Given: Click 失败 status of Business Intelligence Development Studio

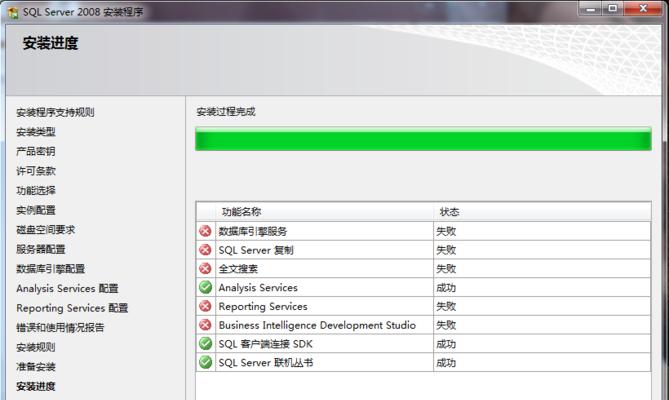Looking at the screenshot, I should click(x=446, y=325).
